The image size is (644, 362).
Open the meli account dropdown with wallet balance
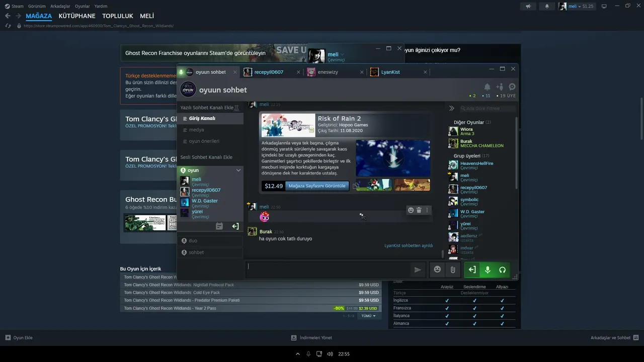(577, 7)
